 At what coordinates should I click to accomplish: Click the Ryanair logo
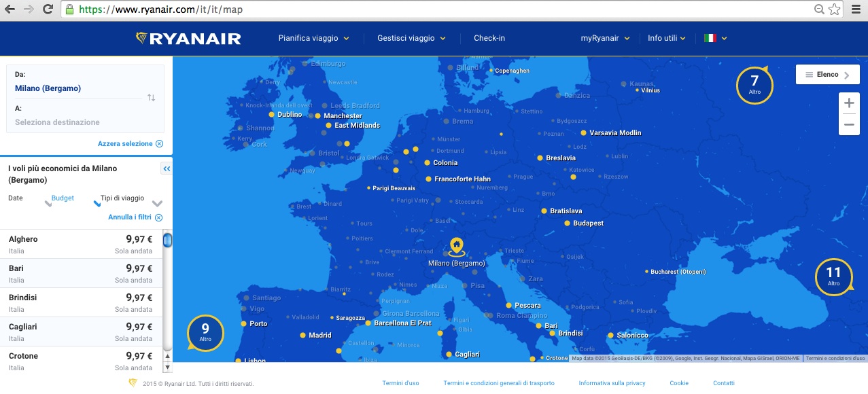click(x=188, y=38)
